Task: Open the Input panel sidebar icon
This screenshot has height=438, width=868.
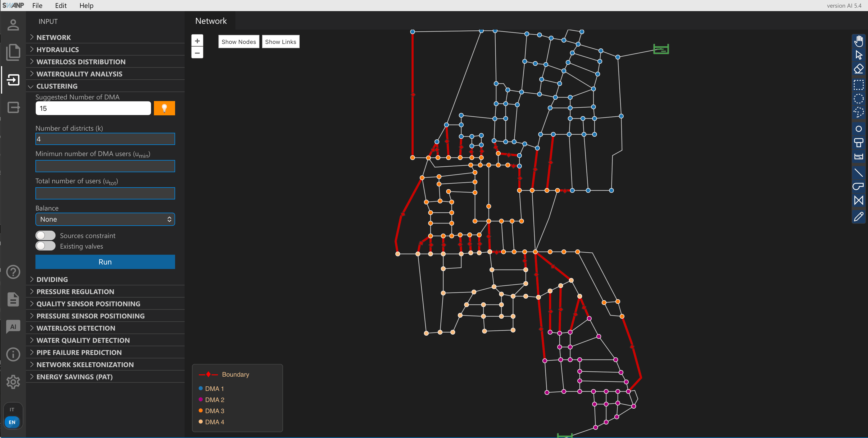Action: point(13,80)
